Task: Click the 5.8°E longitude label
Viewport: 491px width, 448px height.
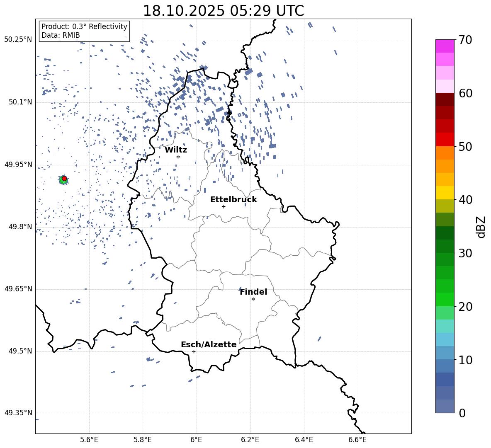Action: point(143,440)
